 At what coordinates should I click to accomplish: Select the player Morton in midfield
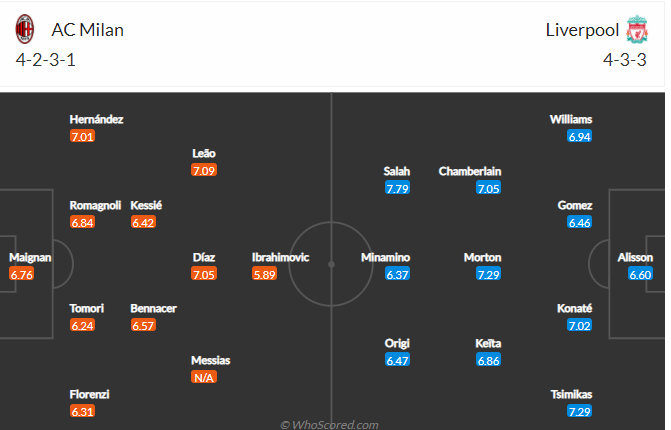click(482, 258)
